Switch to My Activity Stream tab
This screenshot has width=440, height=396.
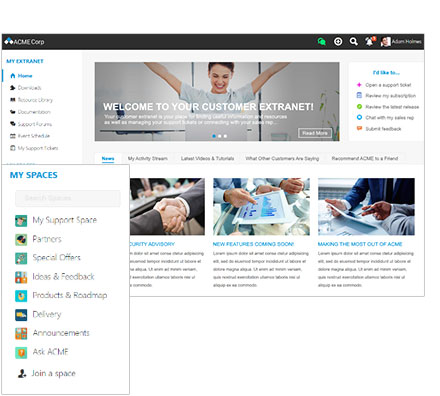[x=148, y=158]
